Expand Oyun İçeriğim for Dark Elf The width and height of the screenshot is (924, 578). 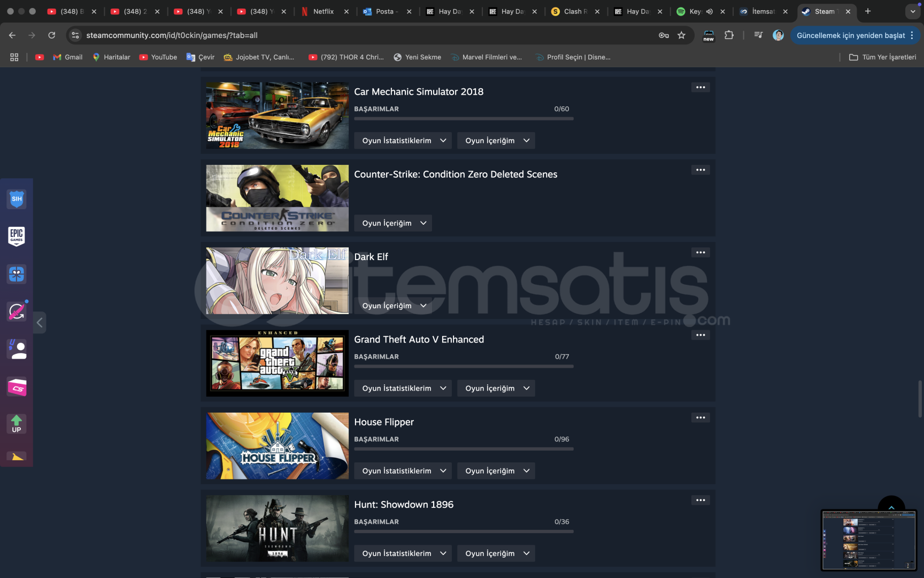tap(393, 306)
